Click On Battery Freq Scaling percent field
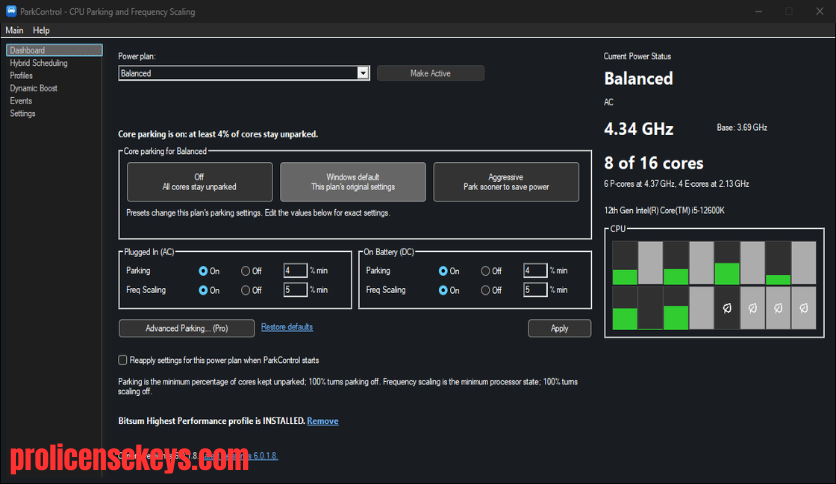 point(535,289)
